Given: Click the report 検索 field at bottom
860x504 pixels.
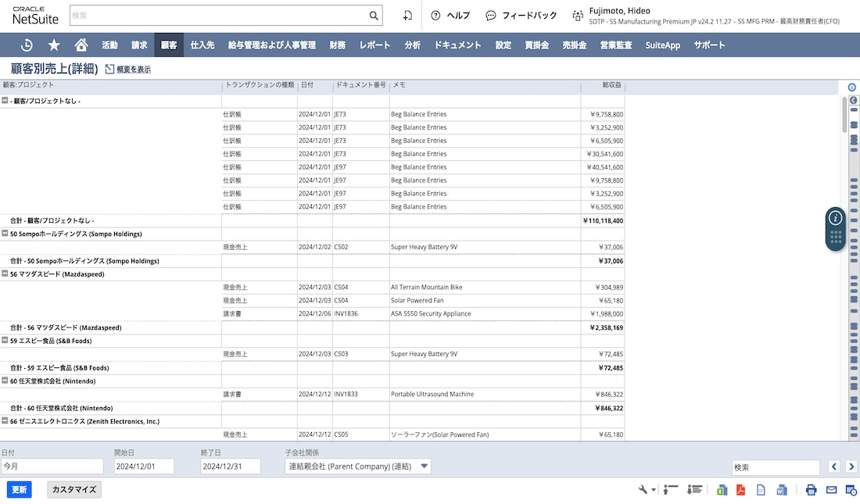Looking at the screenshot, I should point(776,467).
